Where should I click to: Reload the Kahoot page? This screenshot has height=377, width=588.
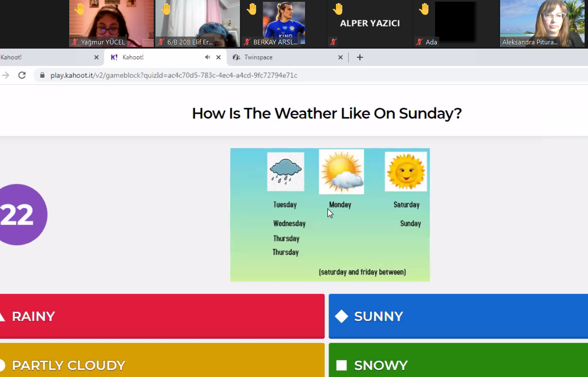pyautogui.click(x=22, y=75)
